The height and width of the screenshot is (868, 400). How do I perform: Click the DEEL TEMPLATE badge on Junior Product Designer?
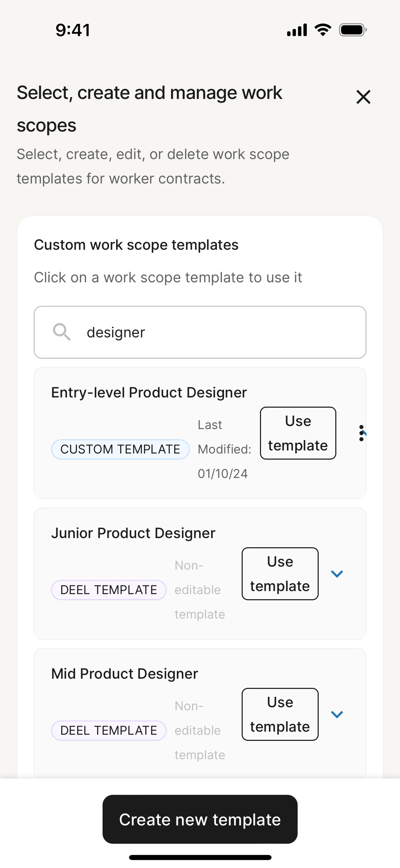pyautogui.click(x=108, y=590)
